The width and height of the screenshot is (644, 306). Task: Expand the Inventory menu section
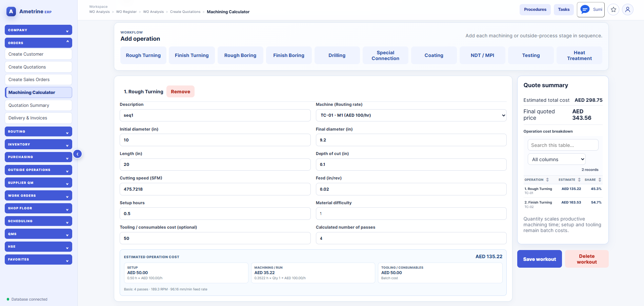[38, 144]
